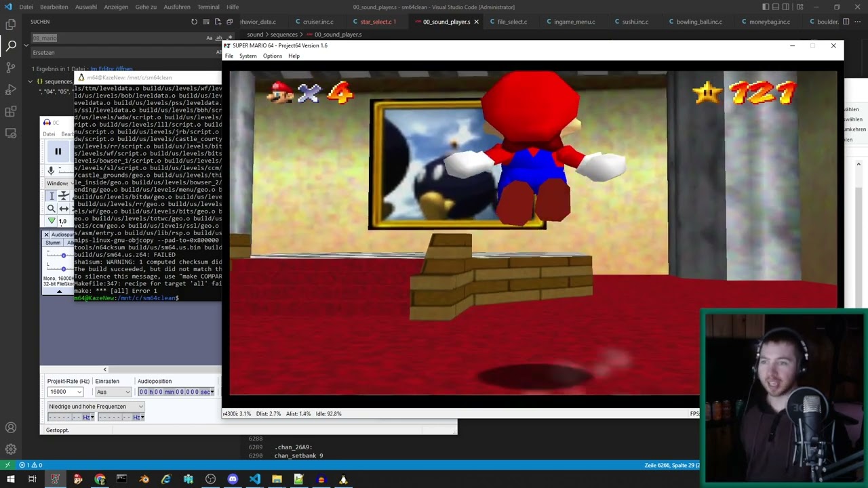Open the VS Code Explorer view
The width and height of the screenshot is (868, 488).
pos(11,24)
